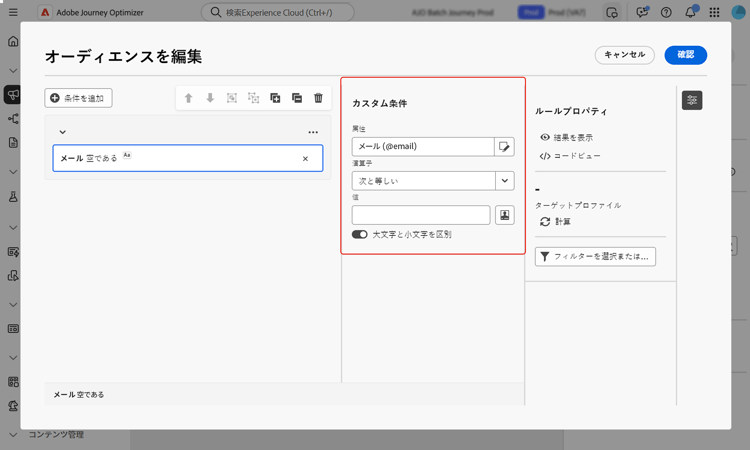Expand the コンテンツ管理 sidebar section
Screen dimensions: 750x450
point(13,435)
